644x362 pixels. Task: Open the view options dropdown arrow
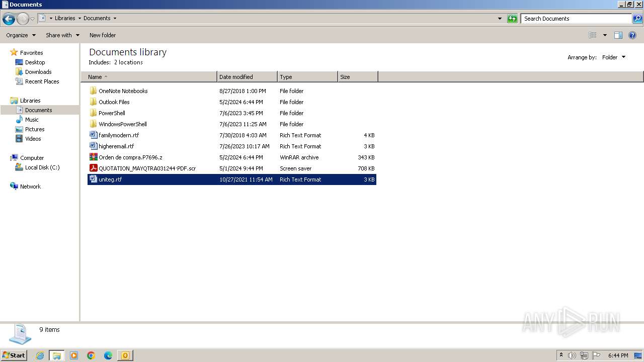point(605,35)
